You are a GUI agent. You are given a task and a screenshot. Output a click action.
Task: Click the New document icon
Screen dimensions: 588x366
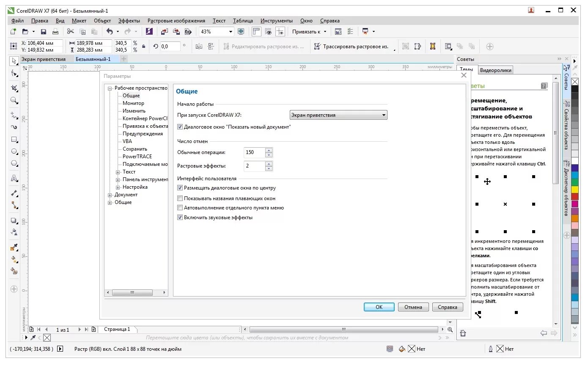coord(14,31)
